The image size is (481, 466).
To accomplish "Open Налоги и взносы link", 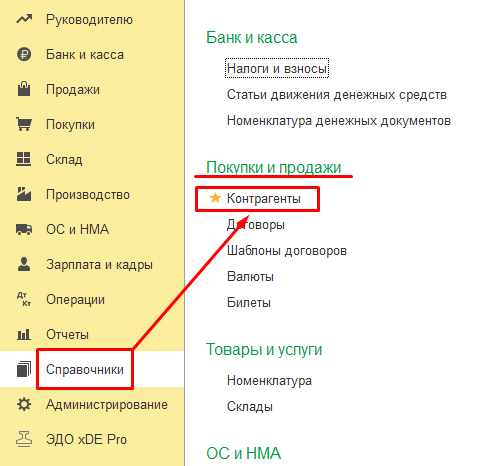I will pyautogui.click(x=277, y=69).
